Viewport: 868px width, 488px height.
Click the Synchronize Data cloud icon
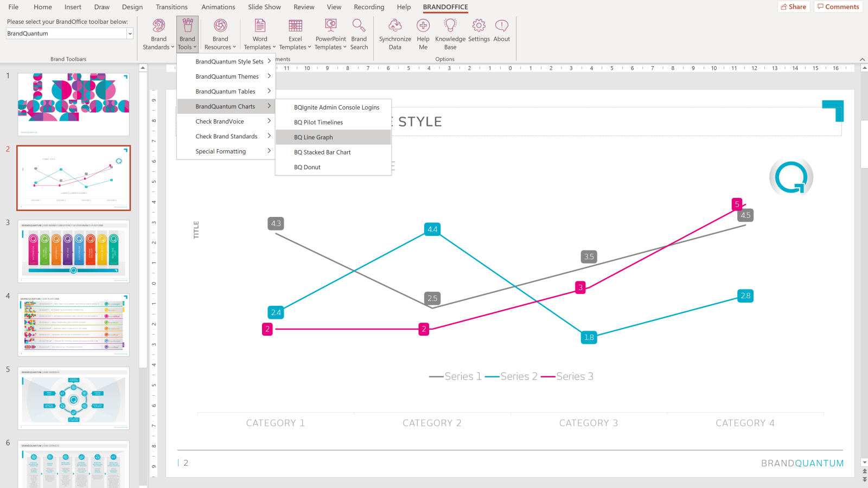pyautogui.click(x=394, y=25)
